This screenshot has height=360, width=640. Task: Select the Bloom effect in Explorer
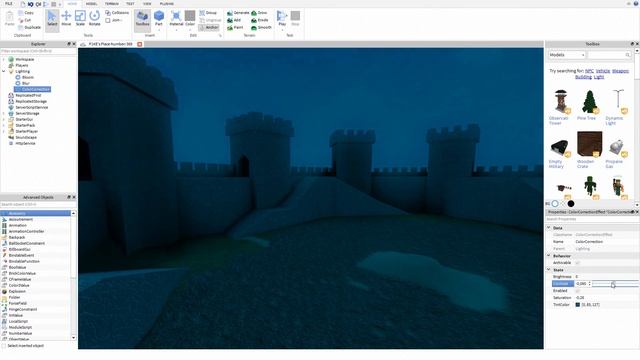24,77
